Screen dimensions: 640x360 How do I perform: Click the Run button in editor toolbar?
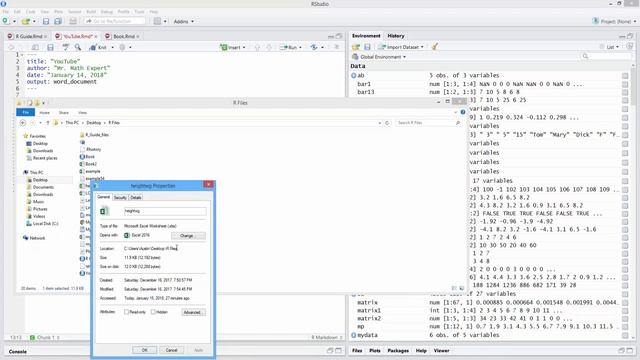289,47
